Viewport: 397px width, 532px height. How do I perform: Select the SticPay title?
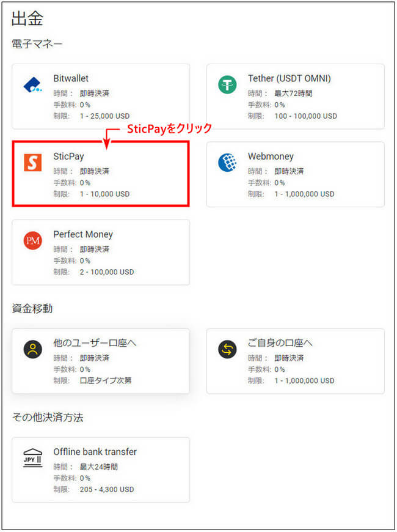click(x=68, y=157)
